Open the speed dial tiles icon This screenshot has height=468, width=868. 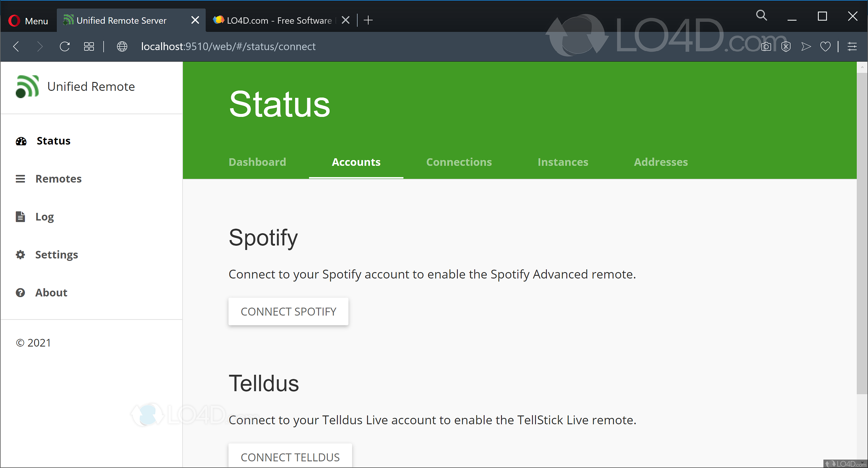[x=89, y=46]
